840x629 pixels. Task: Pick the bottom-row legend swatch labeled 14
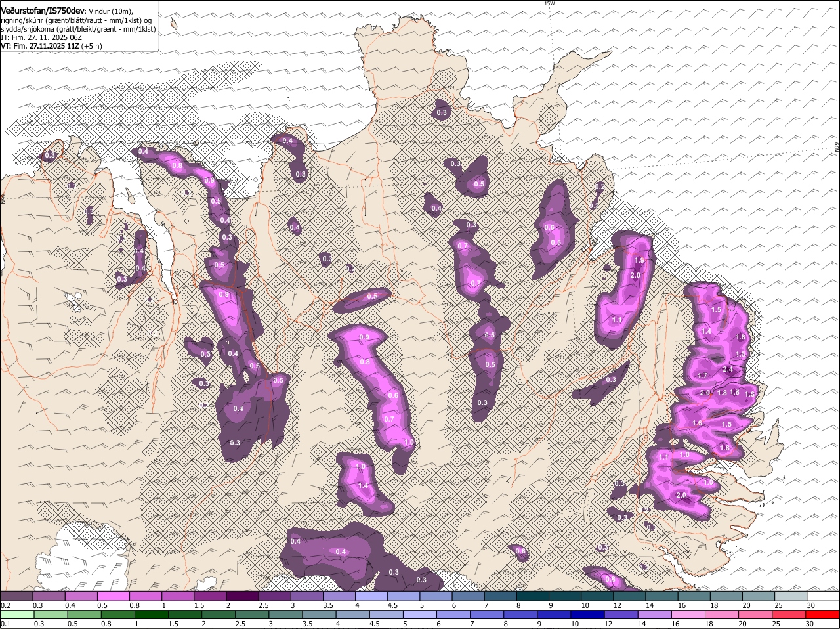(x=654, y=615)
